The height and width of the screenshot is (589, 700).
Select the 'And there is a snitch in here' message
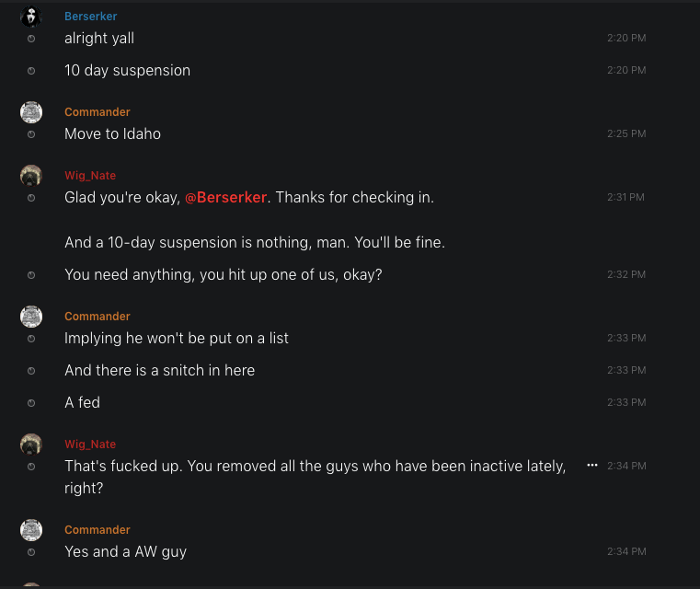(x=159, y=370)
